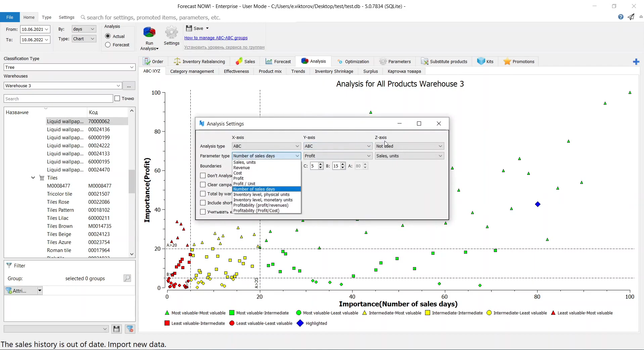Open the Y-axis Analysis type ABC dropdown
The width and height of the screenshot is (644, 350).
(x=338, y=146)
